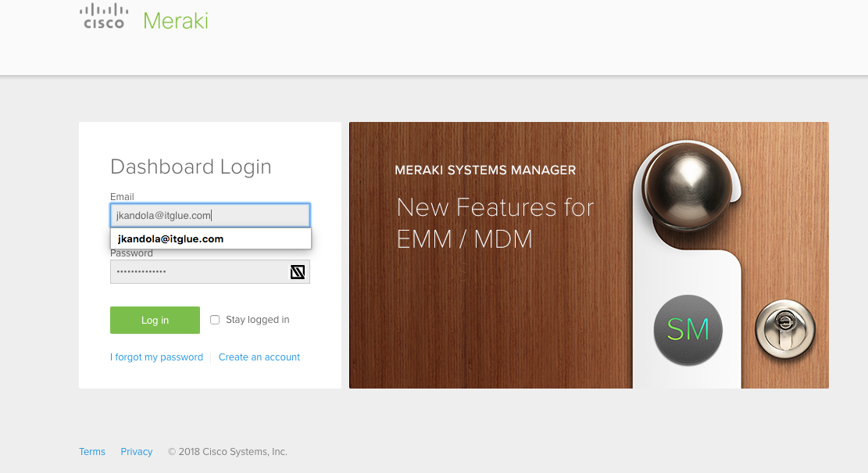
Task: Open the Create an account link
Action: (x=259, y=357)
